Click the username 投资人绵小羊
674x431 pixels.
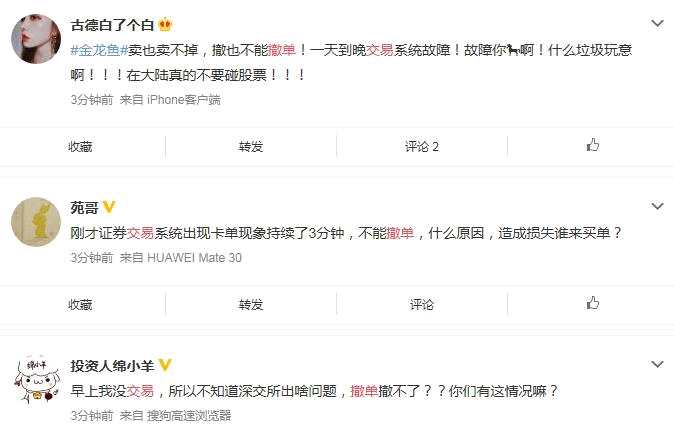[112, 366]
